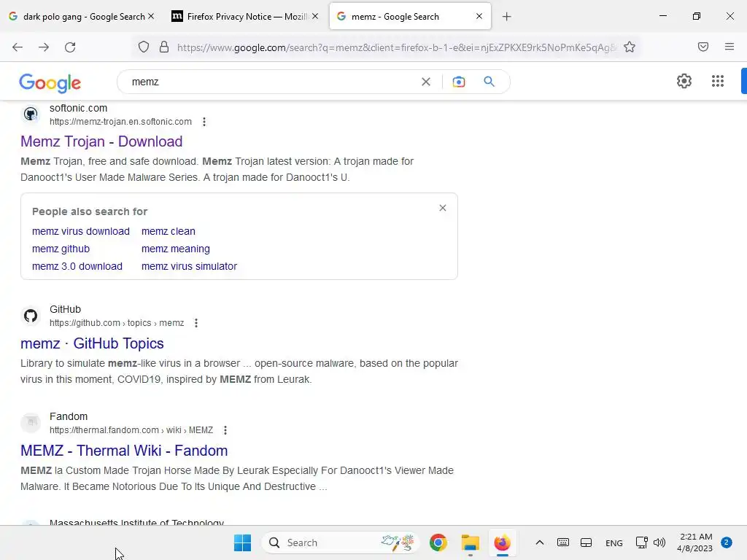Open the Memz Trojan - Download result
Screen dimensions: 747x560
click(101, 142)
